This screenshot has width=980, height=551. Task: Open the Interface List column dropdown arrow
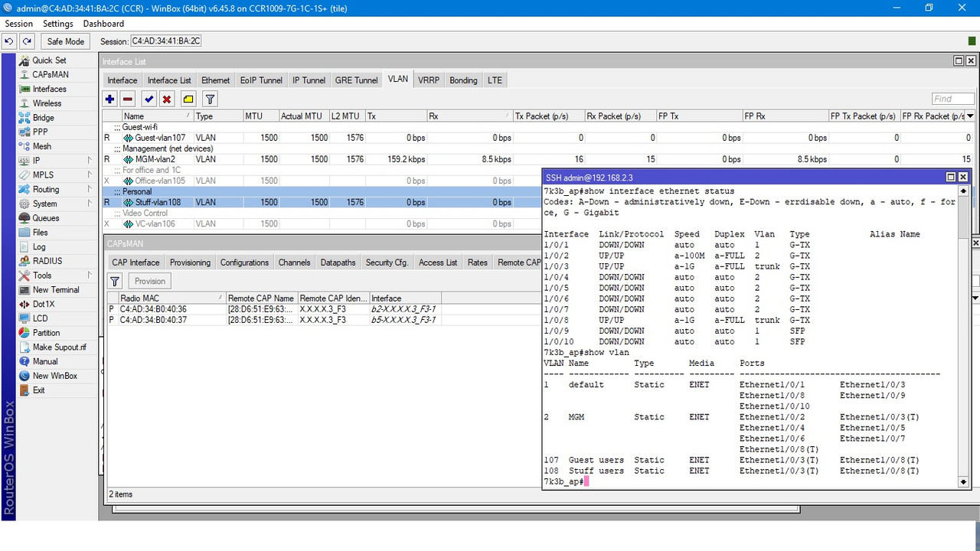971,116
